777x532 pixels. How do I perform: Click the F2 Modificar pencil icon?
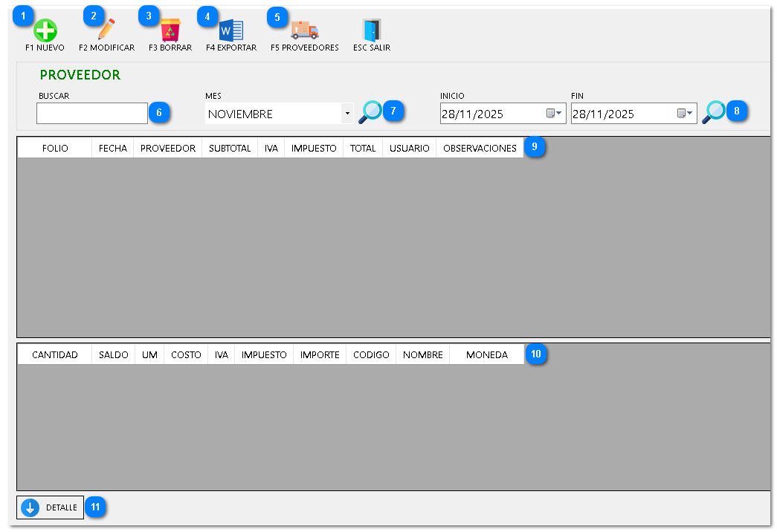pos(106,30)
